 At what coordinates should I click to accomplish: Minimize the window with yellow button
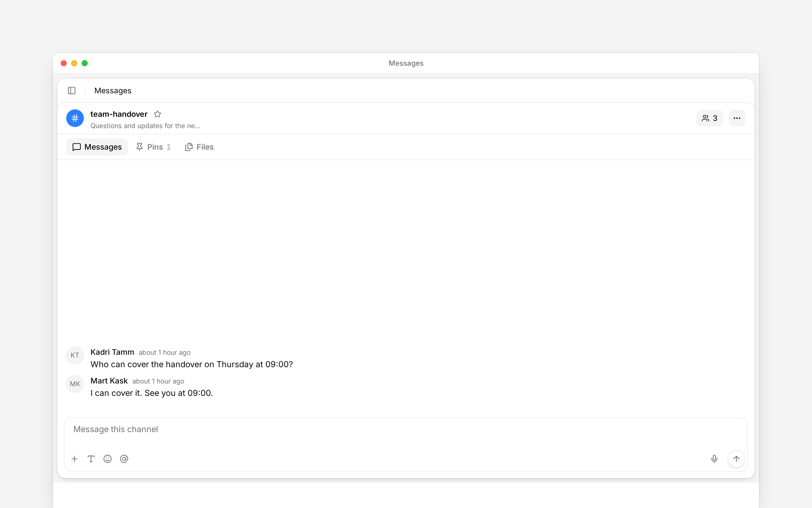click(x=74, y=63)
